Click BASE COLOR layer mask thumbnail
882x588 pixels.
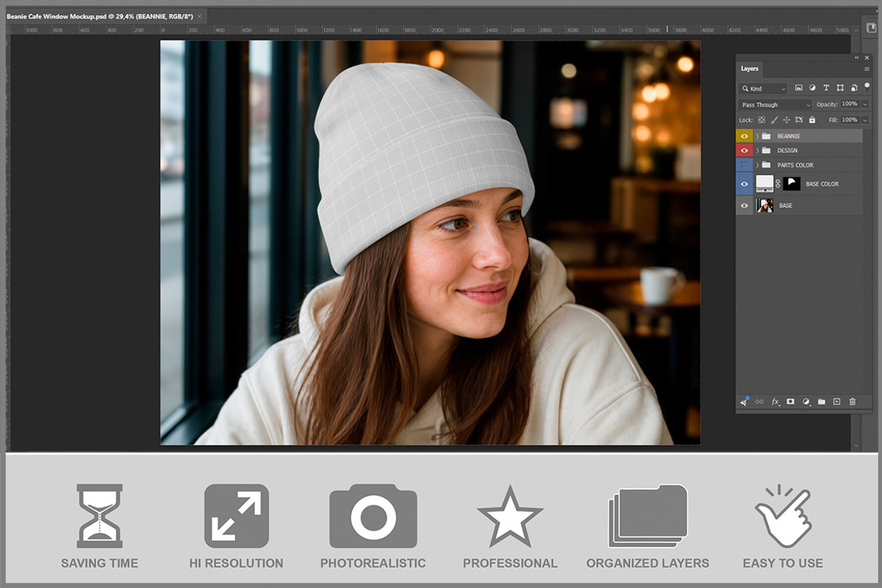pyautogui.click(x=792, y=184)
